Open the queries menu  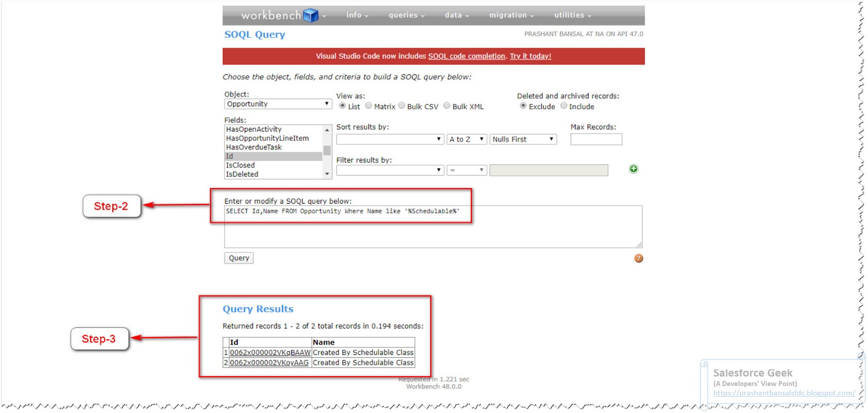coord(406,15)
